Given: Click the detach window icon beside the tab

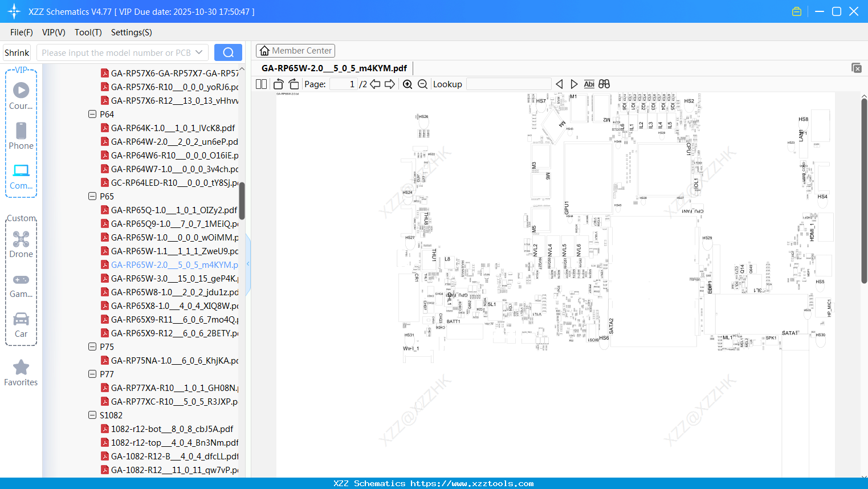Looking at the screenshot, I should click(x=857, y=68).
